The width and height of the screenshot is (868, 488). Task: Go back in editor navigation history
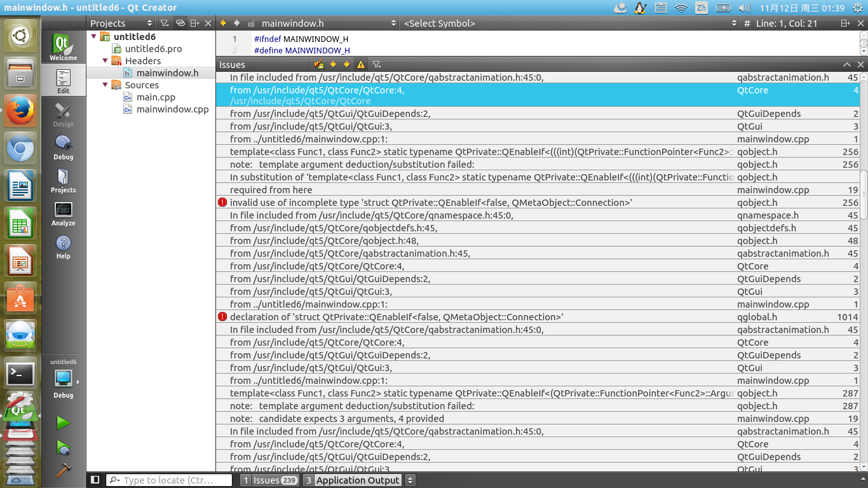[x=223, y=23]
